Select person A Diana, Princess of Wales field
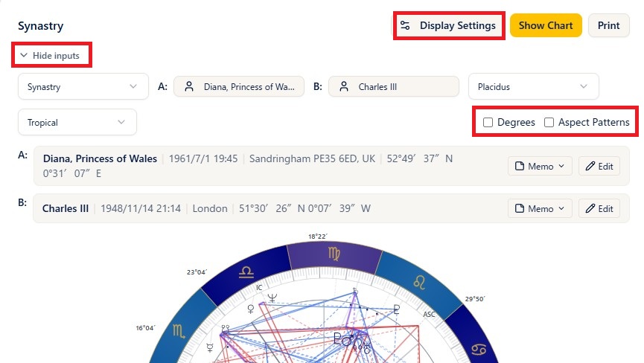644x363 pixels. [239, 86]
